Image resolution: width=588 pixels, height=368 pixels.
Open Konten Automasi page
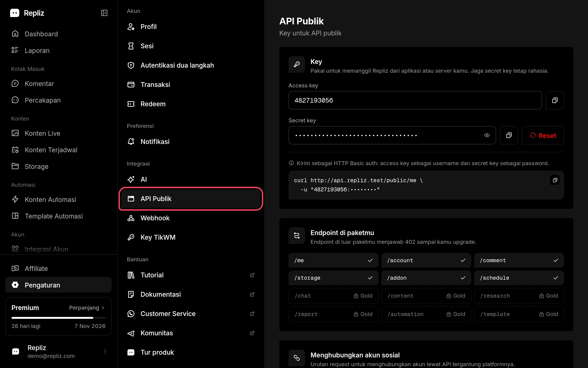59,199
